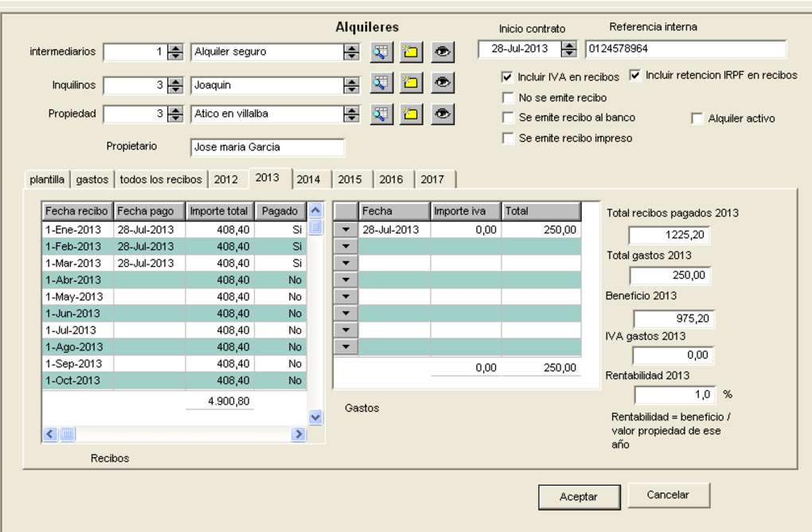Select the 1-Jul-2013 recibo row
Screen dimensions: 812x532
coord(174,330)
